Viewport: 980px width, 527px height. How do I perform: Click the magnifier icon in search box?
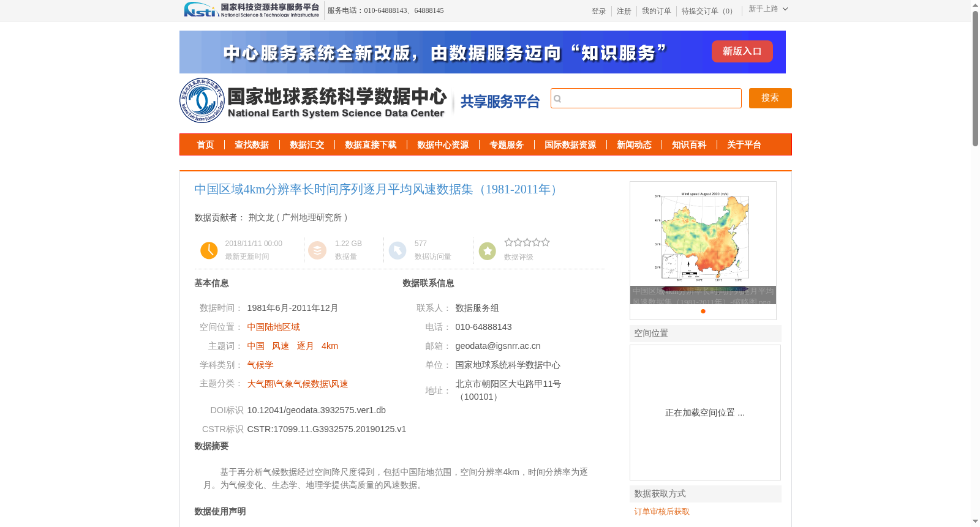(557, 99)
